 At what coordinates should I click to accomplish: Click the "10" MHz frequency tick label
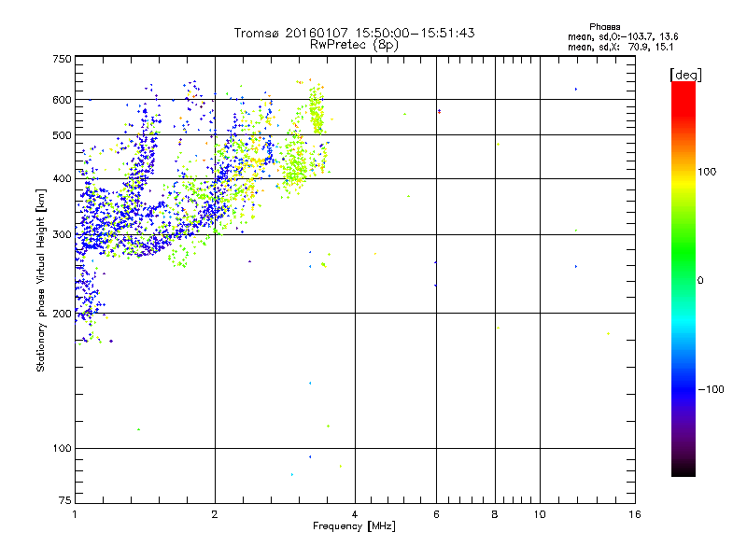pyautogui.click(x=540, y=514)
